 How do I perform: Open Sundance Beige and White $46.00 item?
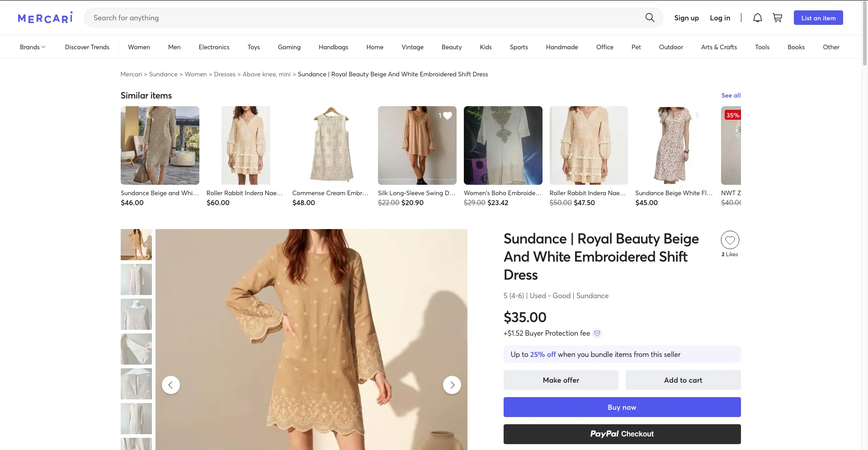point(160,156)
